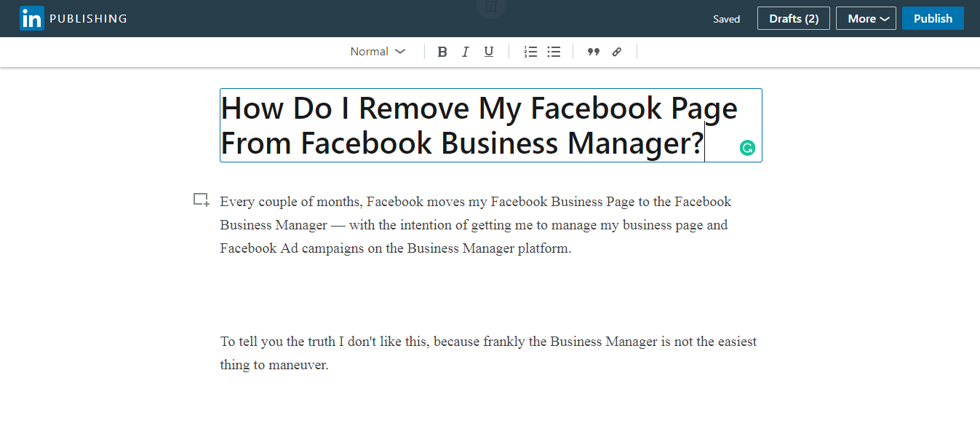Click the line 'thing to maneuver.'
Viewport: 980px width, 429px height.
click(274, 365)
